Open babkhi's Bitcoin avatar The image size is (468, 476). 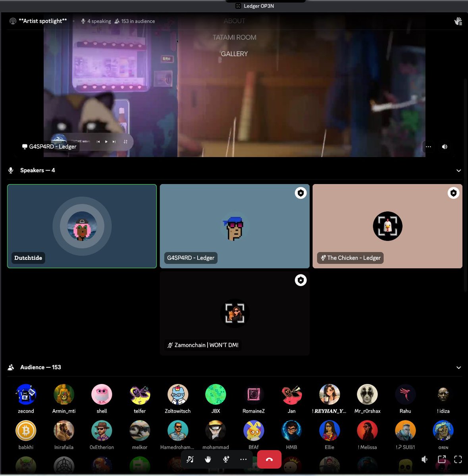click(x=26, y=430)
